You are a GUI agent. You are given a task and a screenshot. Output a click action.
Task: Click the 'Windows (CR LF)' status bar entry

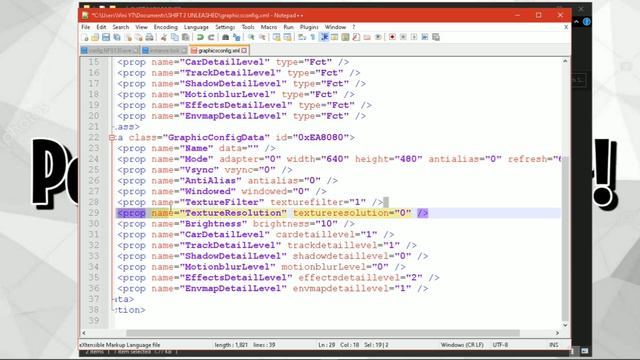point(462,345)
